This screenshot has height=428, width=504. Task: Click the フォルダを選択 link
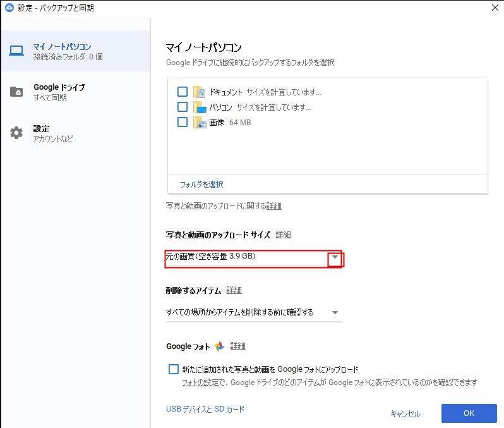(x=201, y=185)
